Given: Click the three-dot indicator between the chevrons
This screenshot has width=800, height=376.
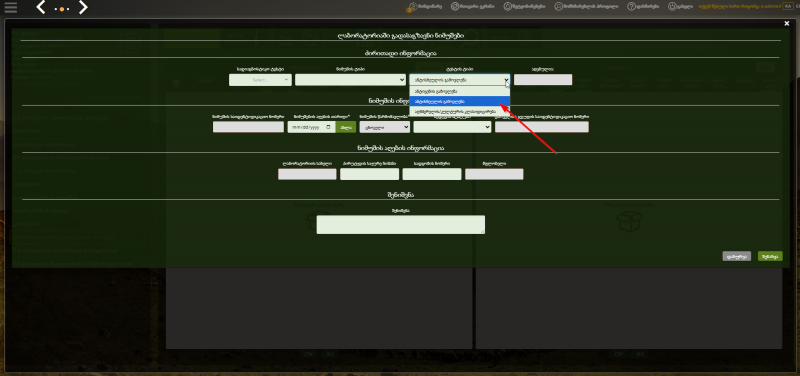Looking at the screenshot, I should point(62,9).
